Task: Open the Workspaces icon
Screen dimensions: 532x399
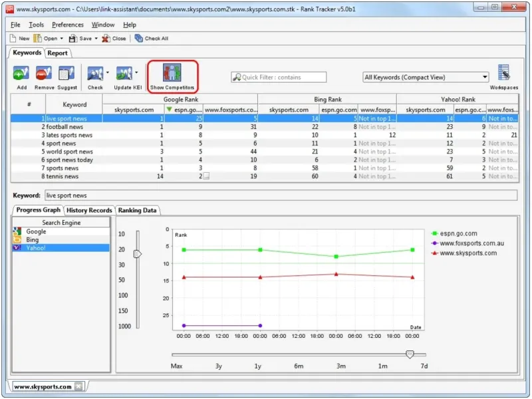Action: point(503,74)
